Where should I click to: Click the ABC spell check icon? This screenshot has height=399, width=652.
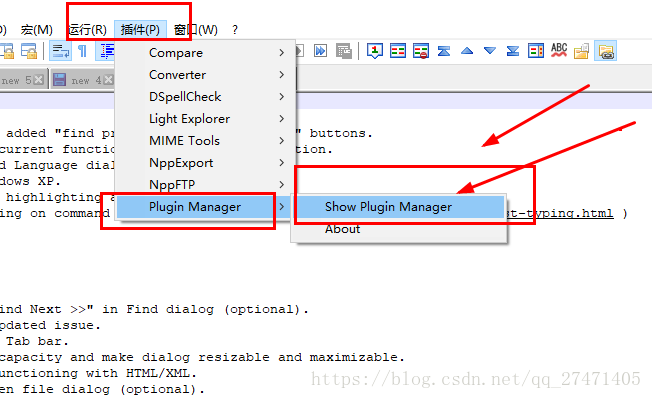point(559,50)
